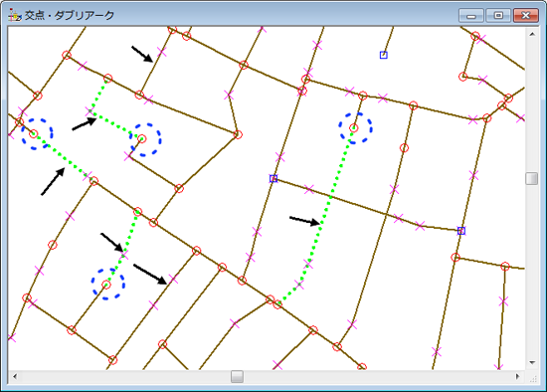Close the 交点・ダブリアーク window
Viewport: 547px width, 392px height.
[x=526, y=16]
